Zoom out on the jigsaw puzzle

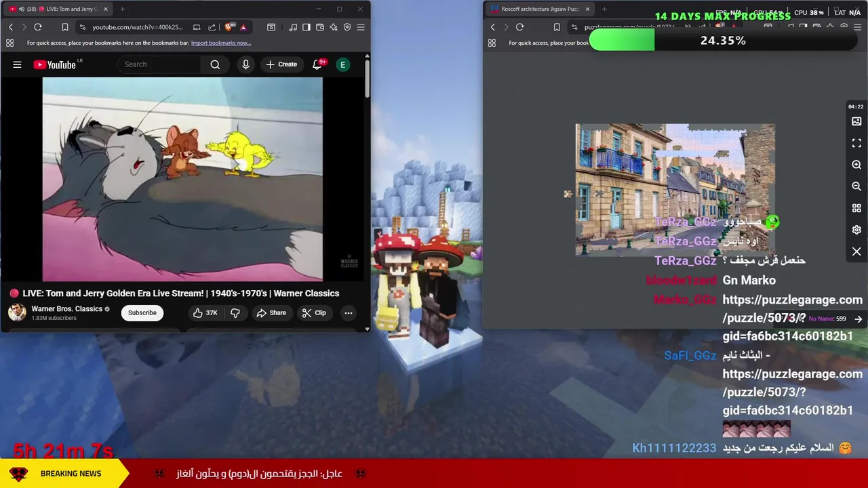pyautogui.click(x=856, y=186)
